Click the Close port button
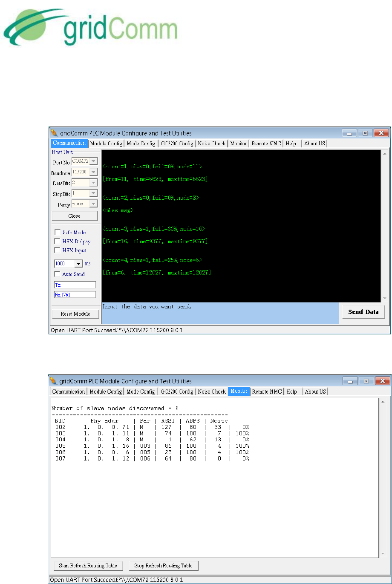The width and height of the screenshot is (392, 584). point(75,216)
